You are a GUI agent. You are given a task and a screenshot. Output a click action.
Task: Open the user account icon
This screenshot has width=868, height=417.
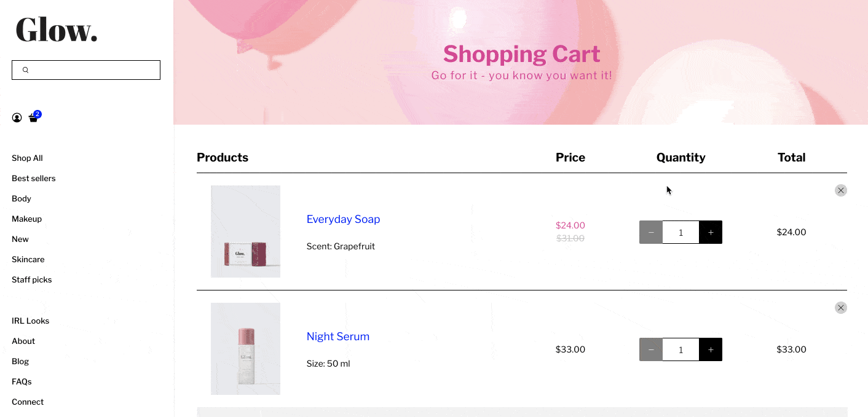click(17, 118)
